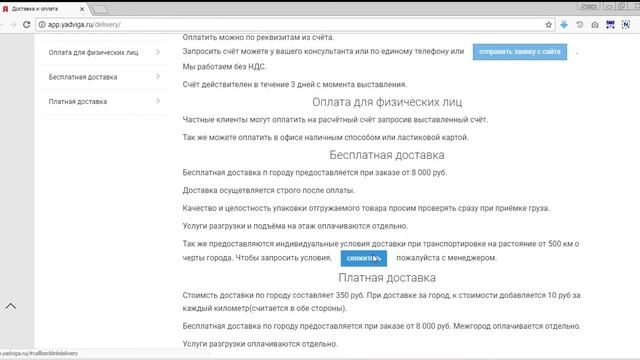Open the blue download arrow extension
640x360 pixels.
(564, 24)
